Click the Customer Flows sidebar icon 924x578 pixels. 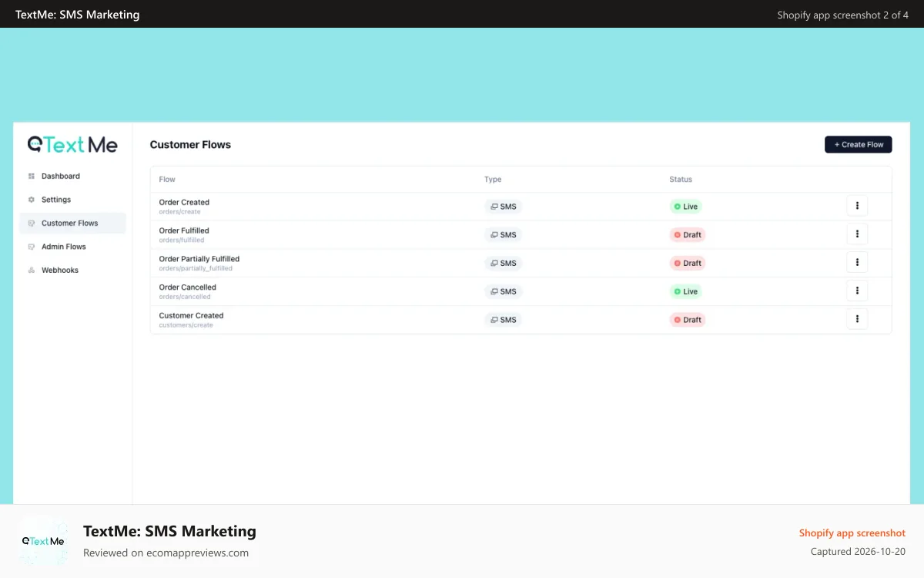[x=32, y=223]
